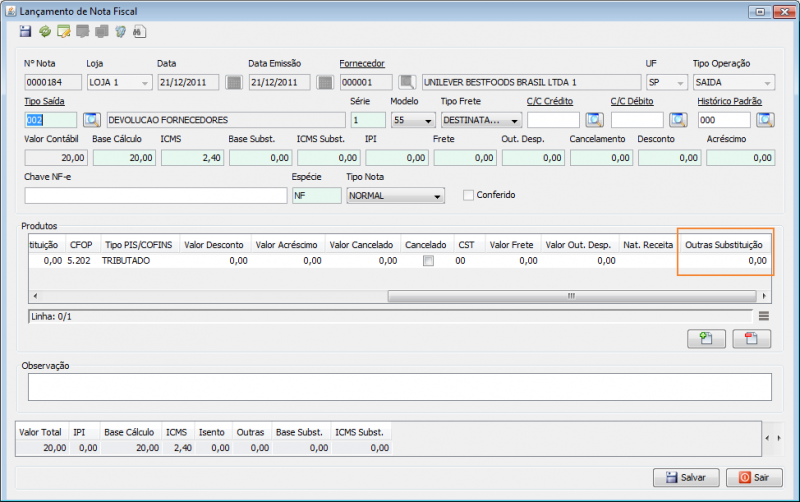Click the C/C Crédito search icon
The width and height of the screenshot is (800, 502).
pyautogui.click(x=594, y=120)
